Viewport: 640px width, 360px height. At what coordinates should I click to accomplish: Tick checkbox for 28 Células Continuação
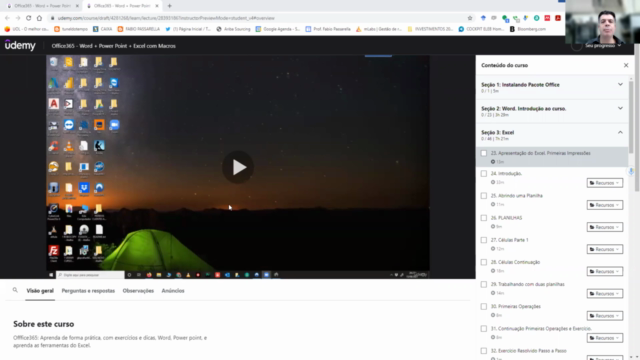click(x=484, y=262)
